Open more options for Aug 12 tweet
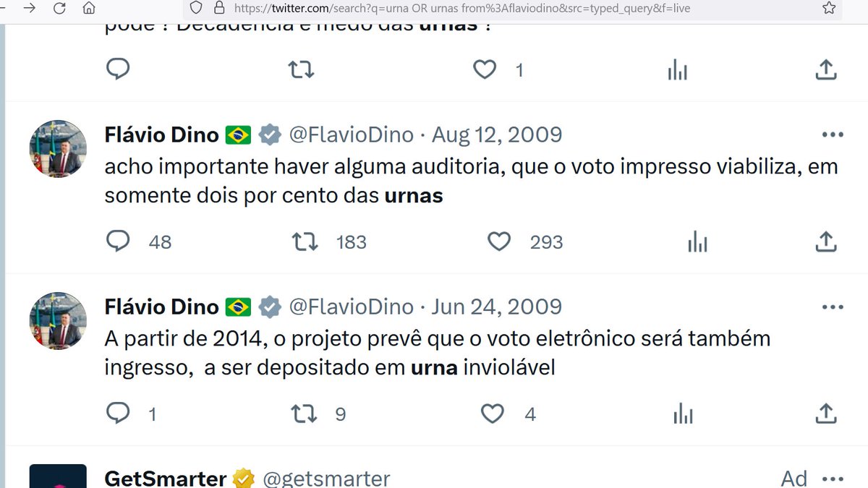This screenshot has height=488, width=868. tap(833, 135)
